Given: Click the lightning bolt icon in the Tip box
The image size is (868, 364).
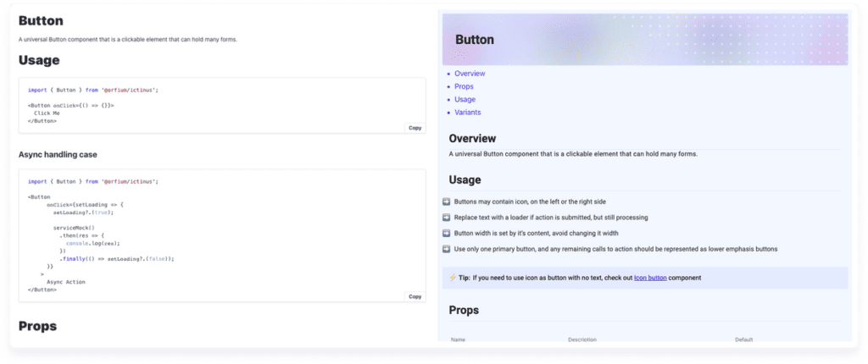Looking at the screenshot, I should coord(451,278).
